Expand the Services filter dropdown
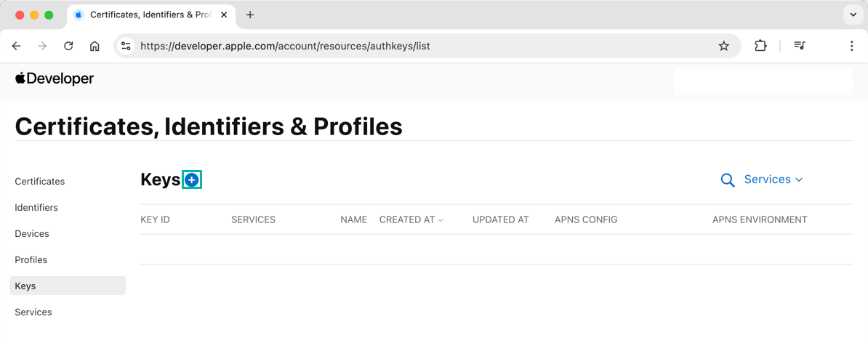This screenshot has height=343, width=868. [773, 179]
